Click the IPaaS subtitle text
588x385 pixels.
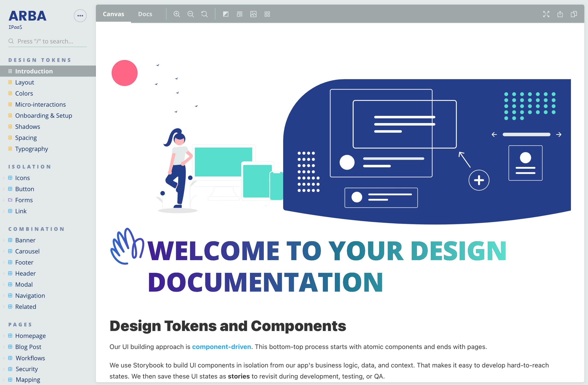pyautogui.click(x=15, y=27)
